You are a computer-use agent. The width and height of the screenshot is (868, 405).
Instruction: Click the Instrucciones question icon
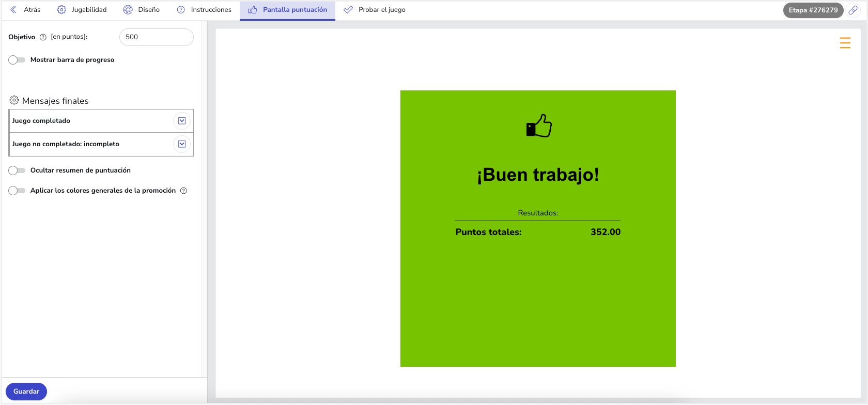tap(181, 10)
